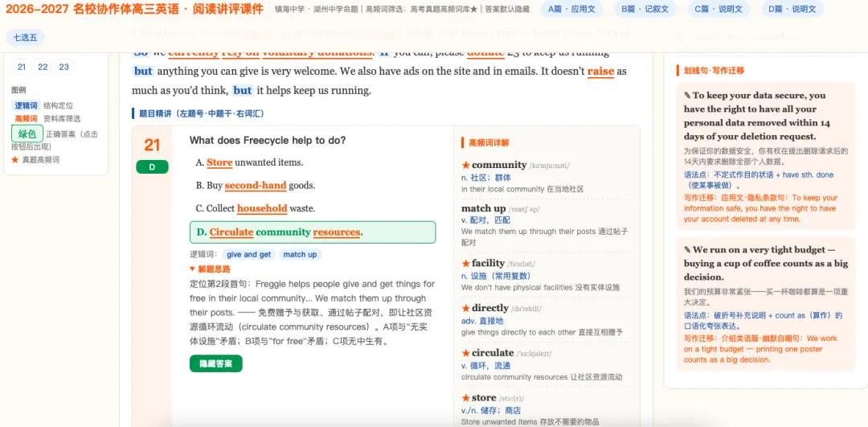The image size is (868, 427).
Task: Click the star icon beside circulate
Action: coord(465,353)
